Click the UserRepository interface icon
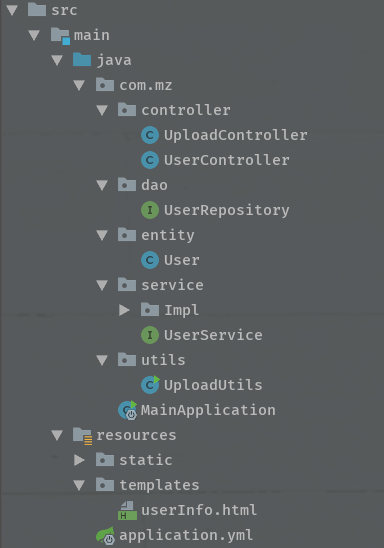This screenshot has width=384, height=548. (x=150, y=210)
